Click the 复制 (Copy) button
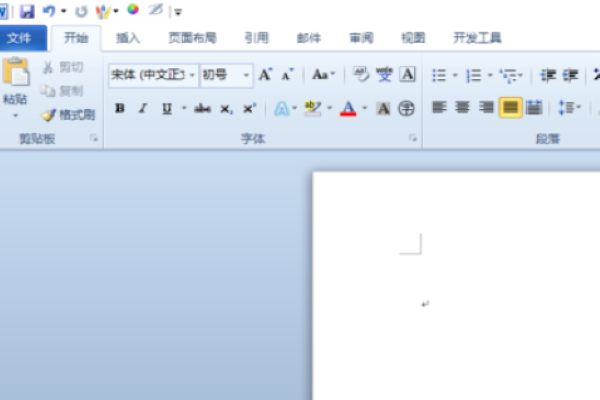Screen dimensions: 600x400 pyautogui.click(x=63, y=91)
